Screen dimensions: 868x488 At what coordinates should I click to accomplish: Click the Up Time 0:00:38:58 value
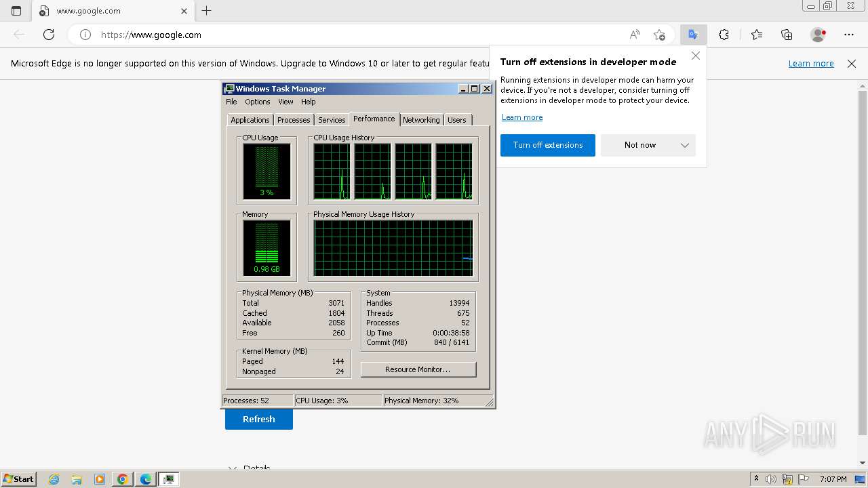tap(451, 333)
